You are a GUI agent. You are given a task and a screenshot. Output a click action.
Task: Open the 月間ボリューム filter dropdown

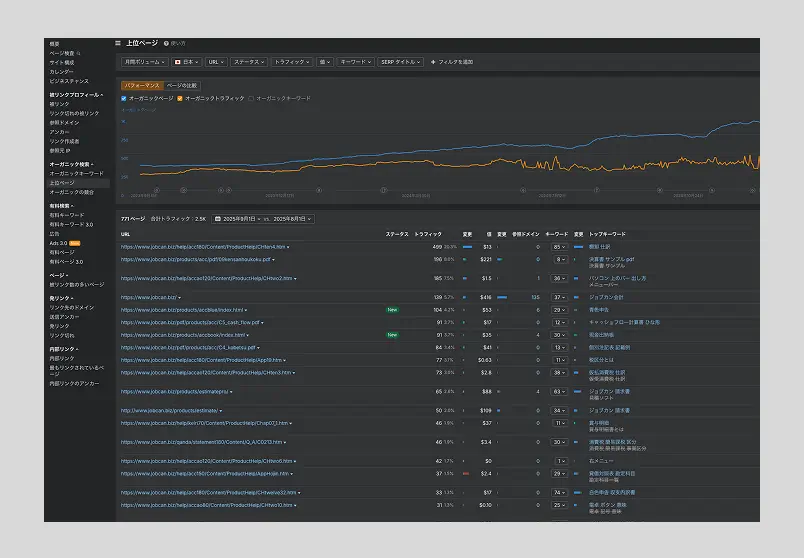[x=145, y=62]
